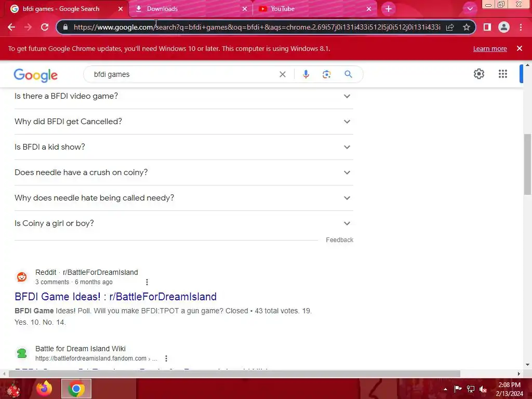Open more options for Reddit result
This screenshot has height=399, width=532.
pyautogui.click(x=147, y=282)
